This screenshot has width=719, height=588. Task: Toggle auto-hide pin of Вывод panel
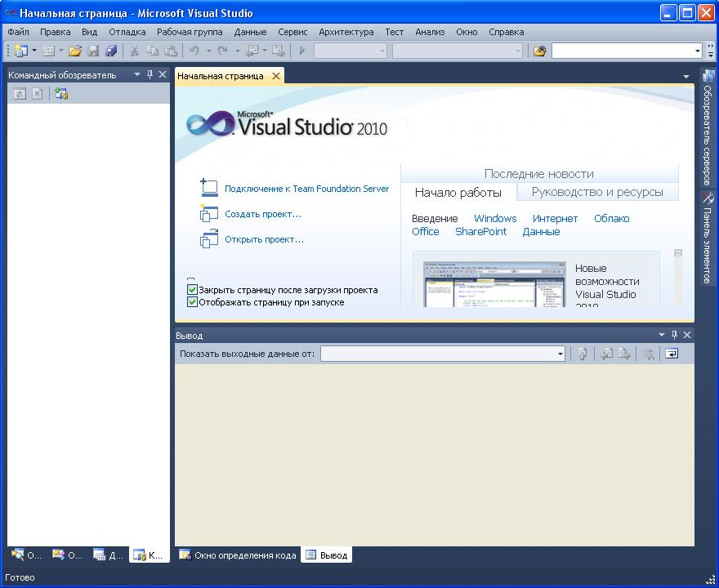coord(674,335)
